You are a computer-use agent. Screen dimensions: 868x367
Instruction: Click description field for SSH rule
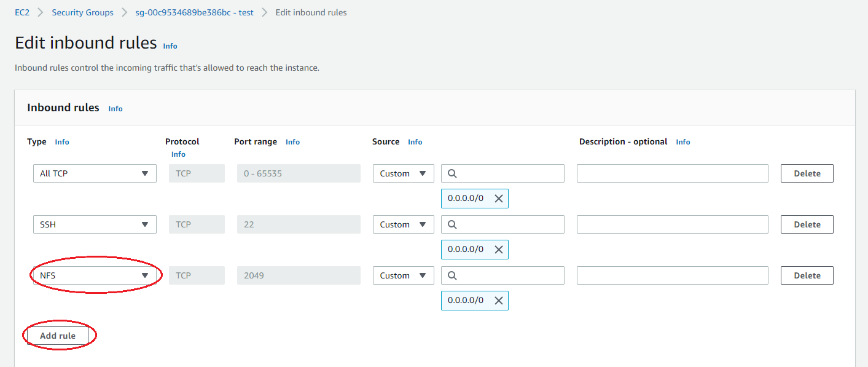pyautogui.click(x=672, y=224)
